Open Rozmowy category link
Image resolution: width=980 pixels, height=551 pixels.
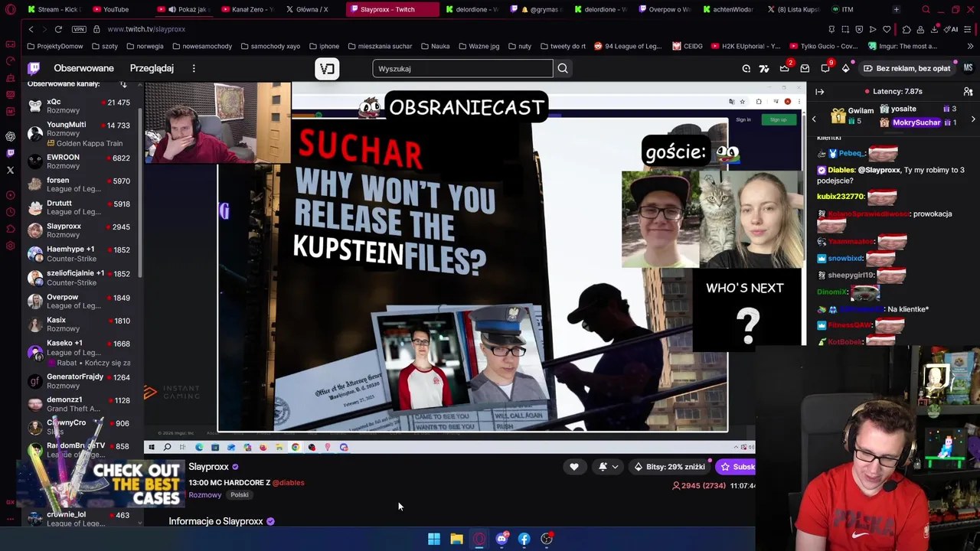point(204,495)
